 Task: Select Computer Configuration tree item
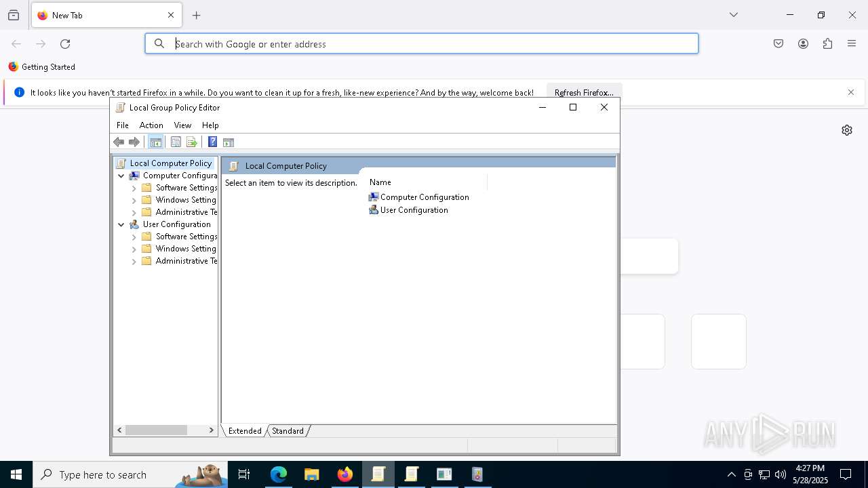click(x=180, y=176)
